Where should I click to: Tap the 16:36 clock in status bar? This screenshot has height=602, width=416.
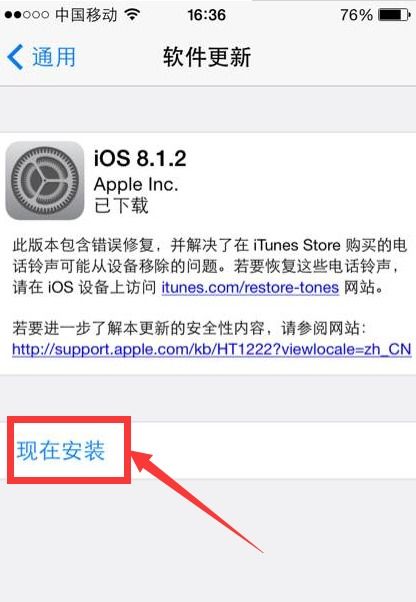tap(206, 15)
